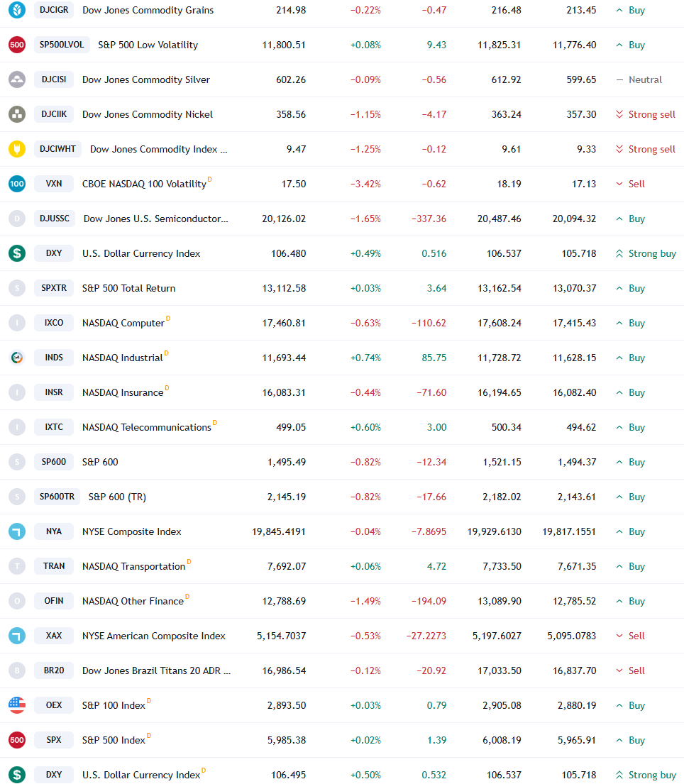Image resolution: width=684 pixels, height=784 pixels.
Task: Click the IXTC high value 500.34
Action: pos(506,427)
